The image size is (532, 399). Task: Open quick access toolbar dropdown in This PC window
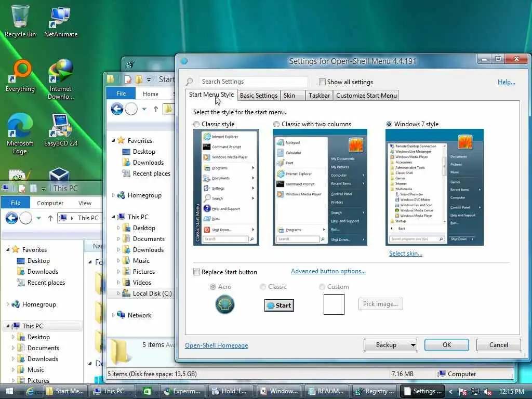coord(43,188)
